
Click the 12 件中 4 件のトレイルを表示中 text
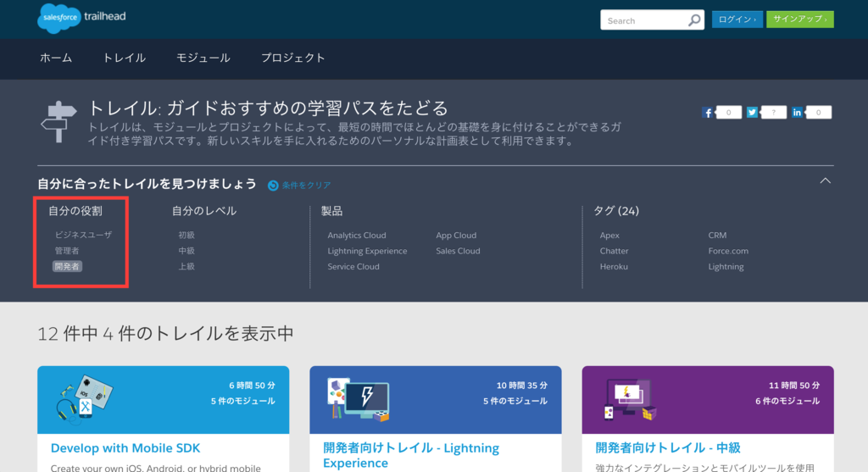(x=165, y=334)
